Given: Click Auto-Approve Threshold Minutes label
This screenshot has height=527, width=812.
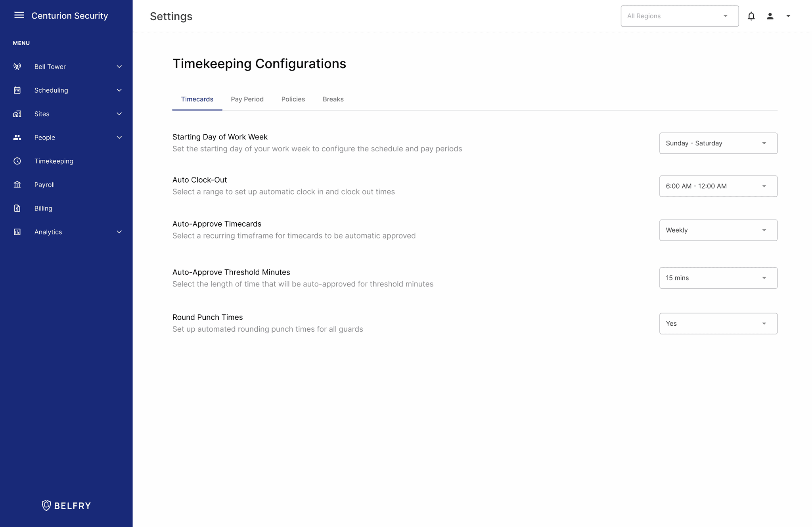Looking at the screenshot, I should tap(231, 272).
